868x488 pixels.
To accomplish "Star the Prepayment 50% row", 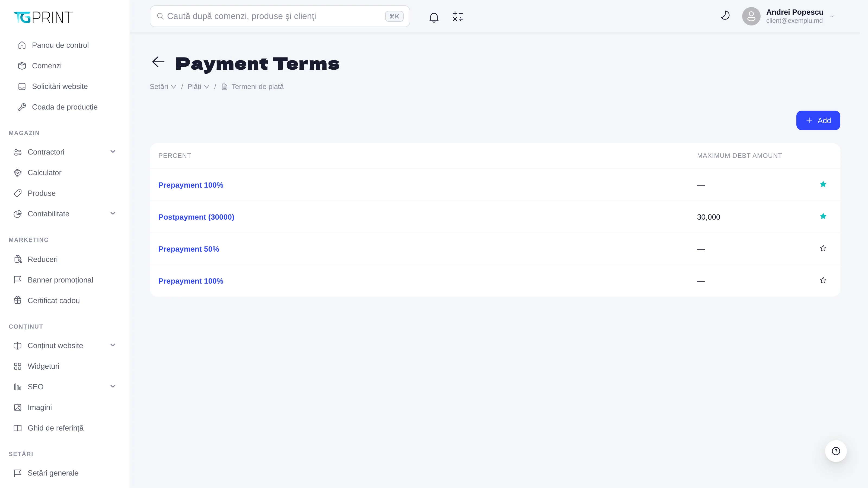I will tap(823, 248).
